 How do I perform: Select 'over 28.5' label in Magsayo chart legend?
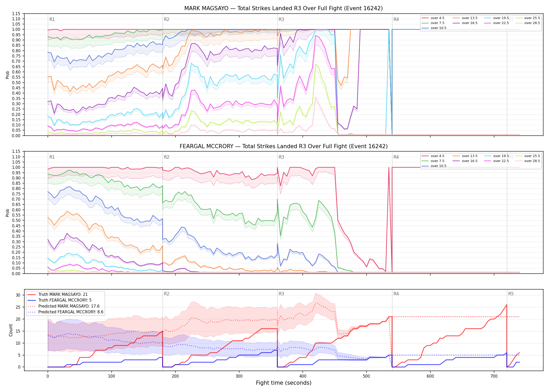[532, 23]
